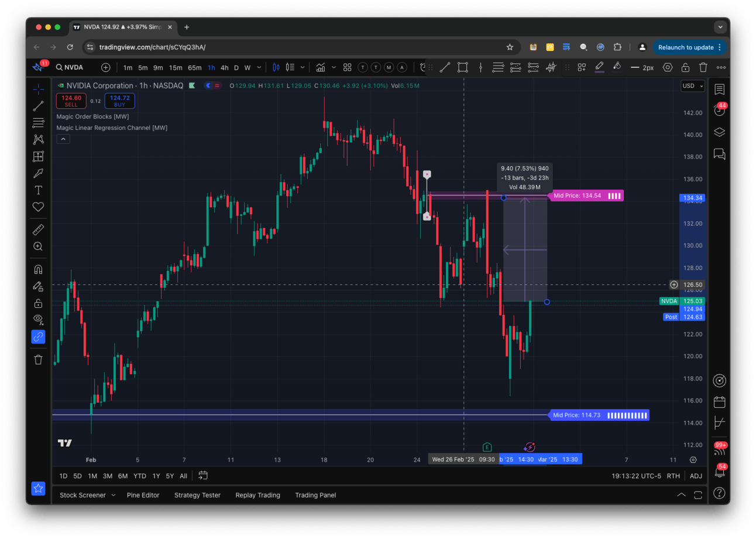Image resolution: width=756 pixels, height=539 pixels.
Task: Open the favorites star toolbar button
Action: coord(38,488)
